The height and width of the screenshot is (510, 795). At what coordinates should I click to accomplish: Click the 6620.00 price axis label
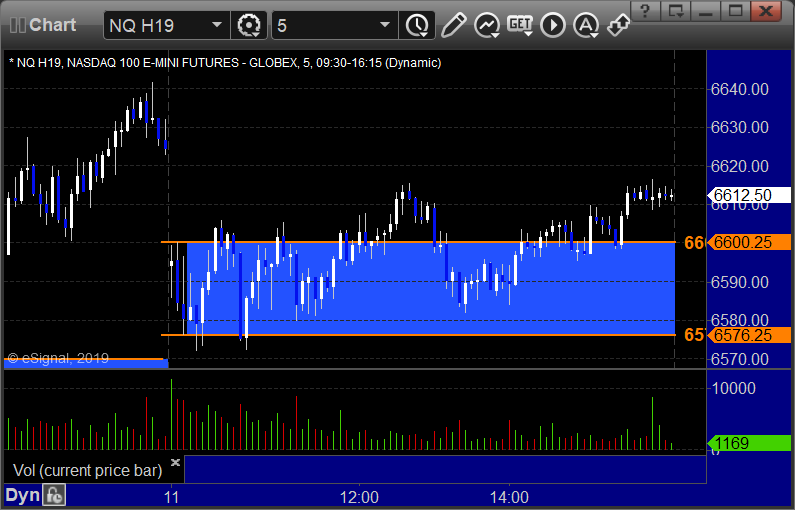point(740,166)
